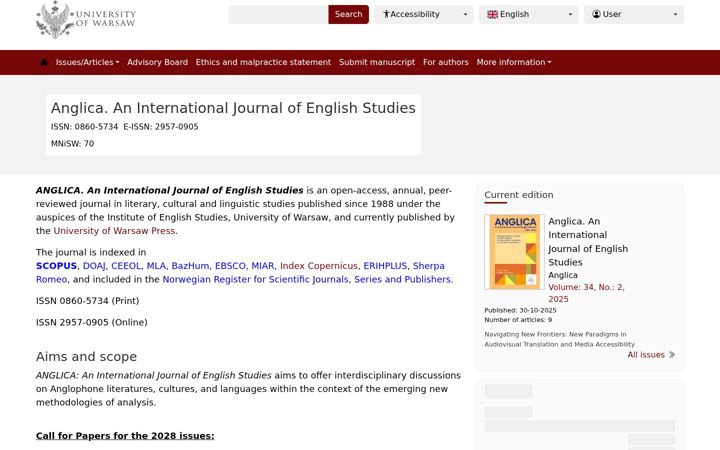Click the Number of articles: 9 text
Viewport: 720px width, 450px height.
[x=518, y=320]
